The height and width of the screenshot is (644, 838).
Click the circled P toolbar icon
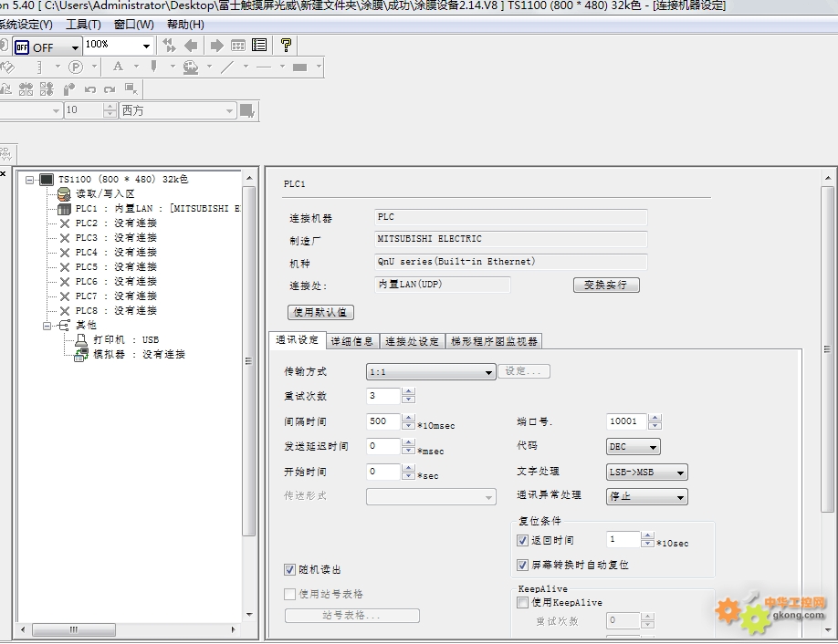(x=76, y=67)
